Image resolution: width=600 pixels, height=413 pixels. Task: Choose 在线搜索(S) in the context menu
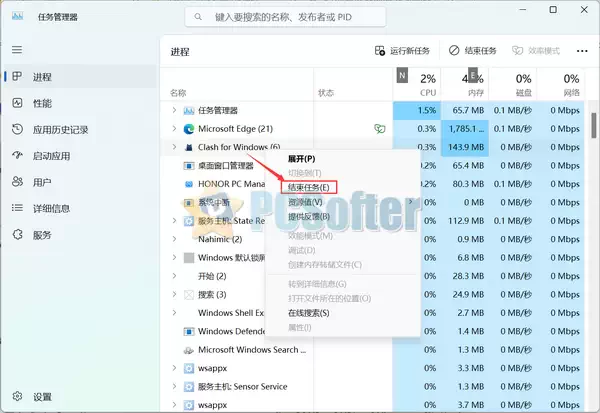tap(308, 313)
